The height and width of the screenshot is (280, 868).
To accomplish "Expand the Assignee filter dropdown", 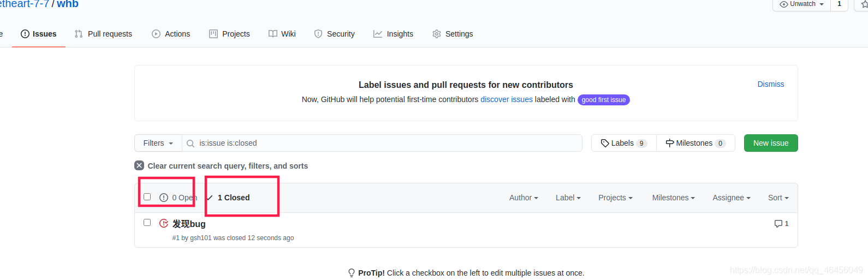I will (732, 198).
